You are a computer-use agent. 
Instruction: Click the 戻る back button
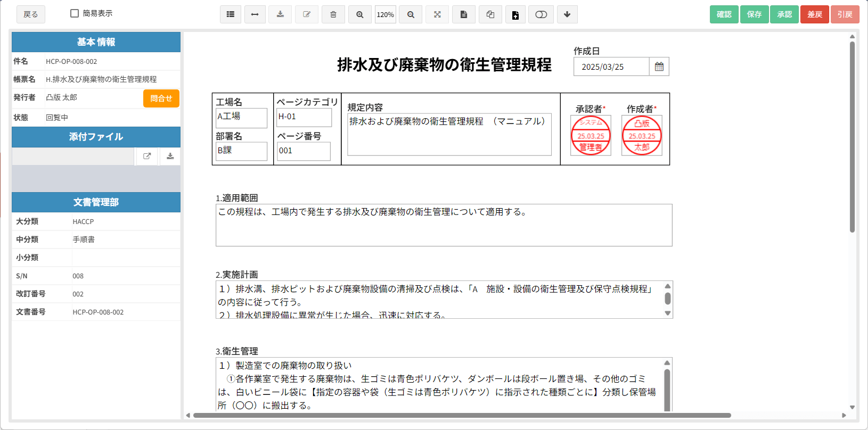31,14
